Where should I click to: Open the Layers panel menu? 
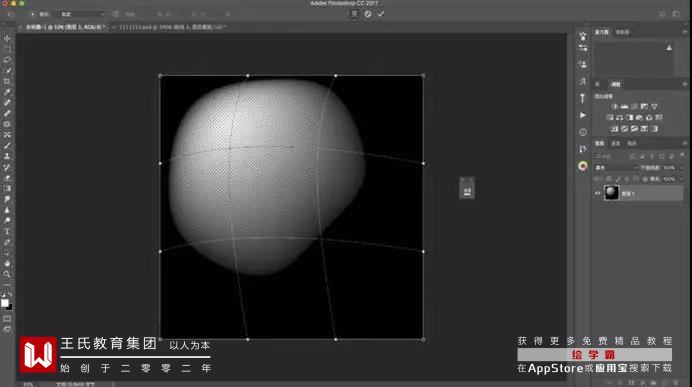click(x=684, y=143)
